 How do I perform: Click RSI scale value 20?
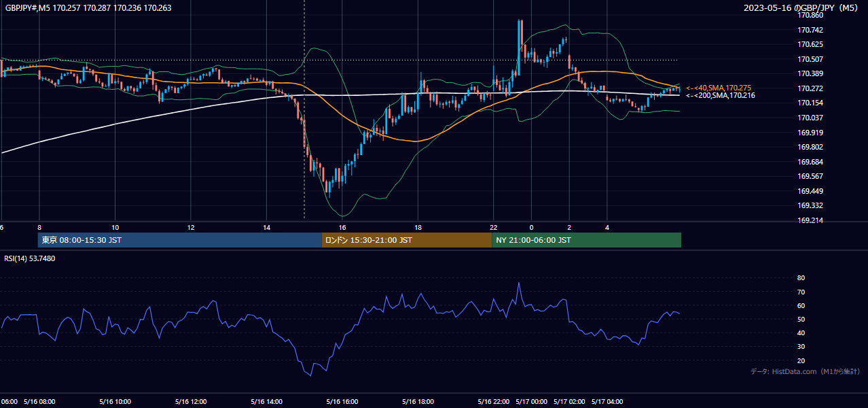coord(801,360)
